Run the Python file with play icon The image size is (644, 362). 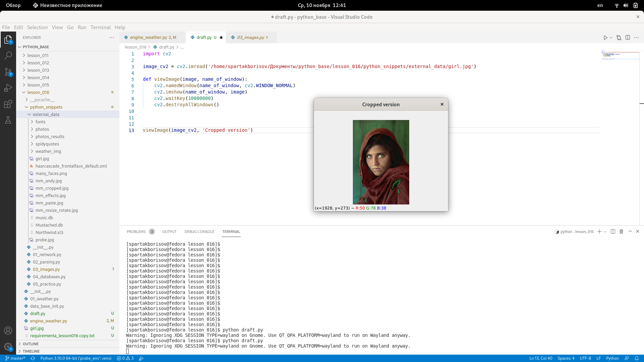pos(605,38)
